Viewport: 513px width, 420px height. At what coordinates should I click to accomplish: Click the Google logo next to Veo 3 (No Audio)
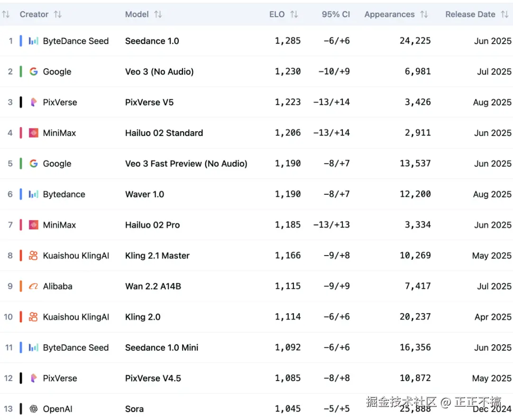[x=33, y=72]
